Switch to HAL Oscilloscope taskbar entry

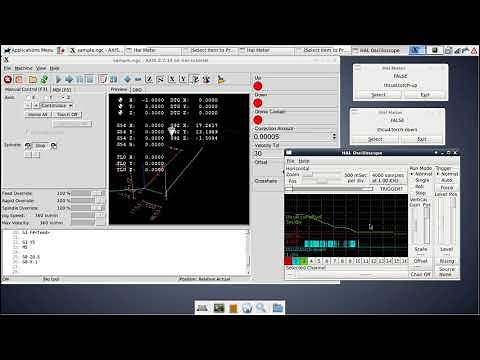[379, 50]
